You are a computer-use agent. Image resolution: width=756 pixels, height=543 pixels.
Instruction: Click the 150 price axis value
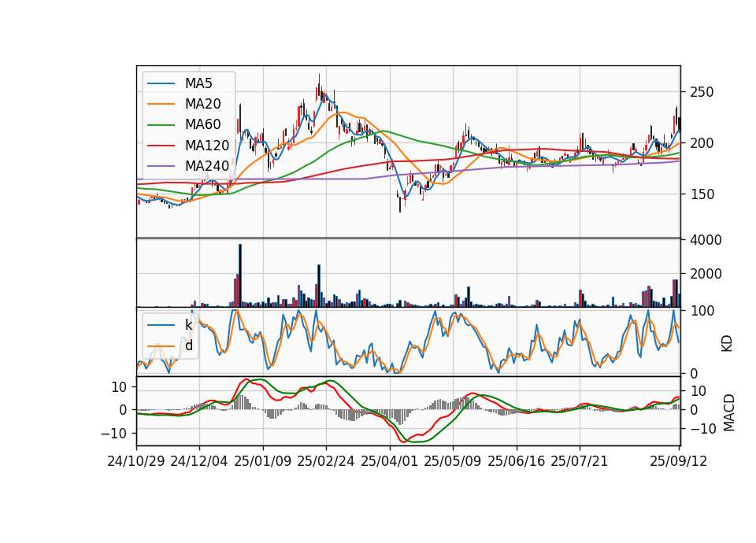pyautogui.click(x=702, y=194)
